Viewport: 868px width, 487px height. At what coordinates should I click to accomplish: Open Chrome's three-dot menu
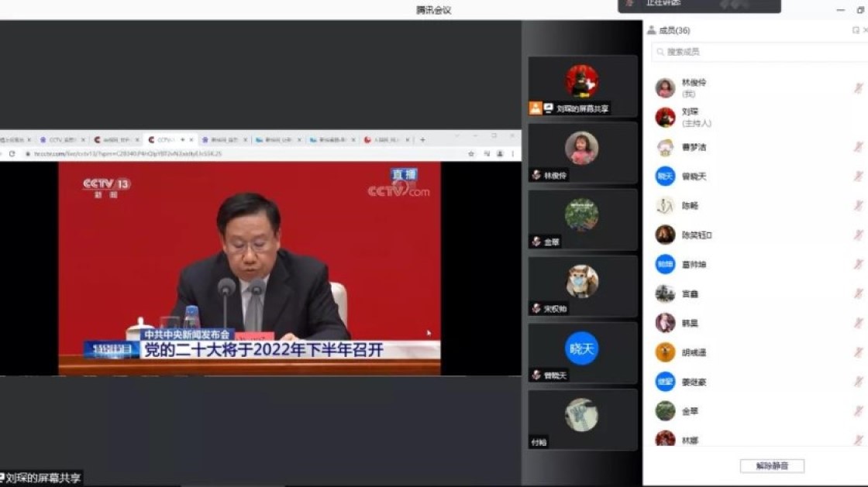click(512, 153)
